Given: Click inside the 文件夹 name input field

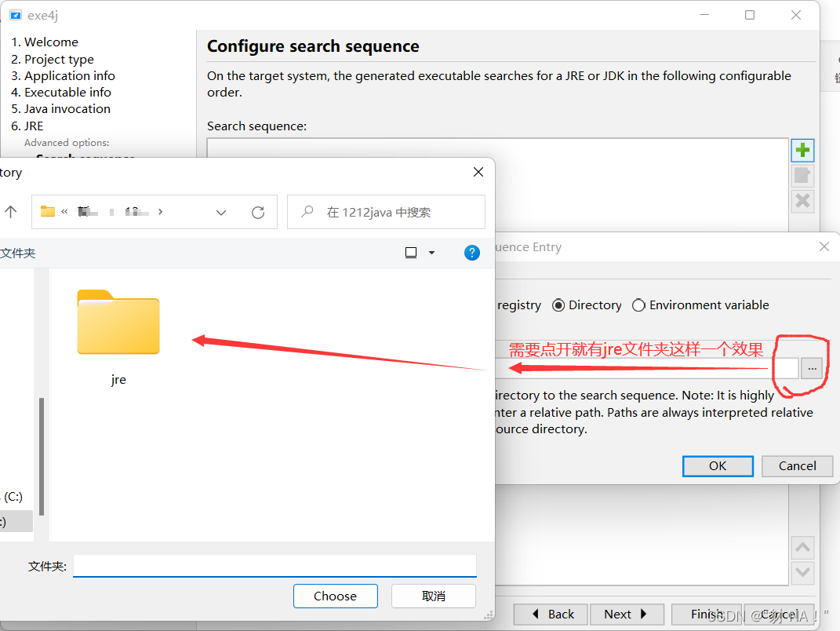Looking at the screenshot, I should point(274,565).
